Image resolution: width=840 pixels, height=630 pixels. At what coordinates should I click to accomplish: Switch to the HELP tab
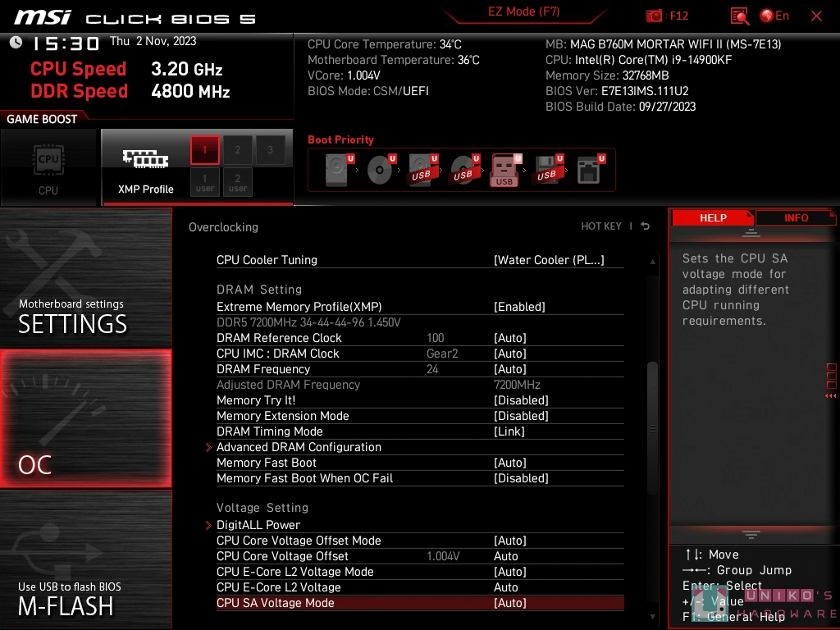point(713,218)
